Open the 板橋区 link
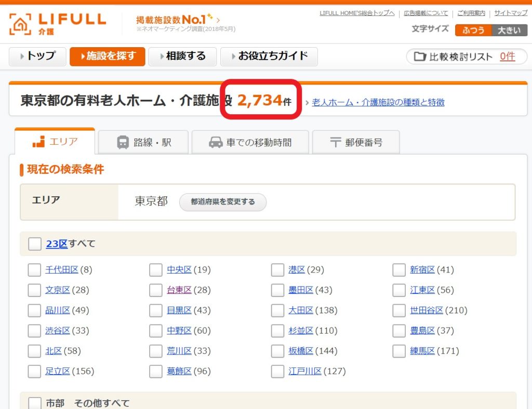 coord(301,351)
